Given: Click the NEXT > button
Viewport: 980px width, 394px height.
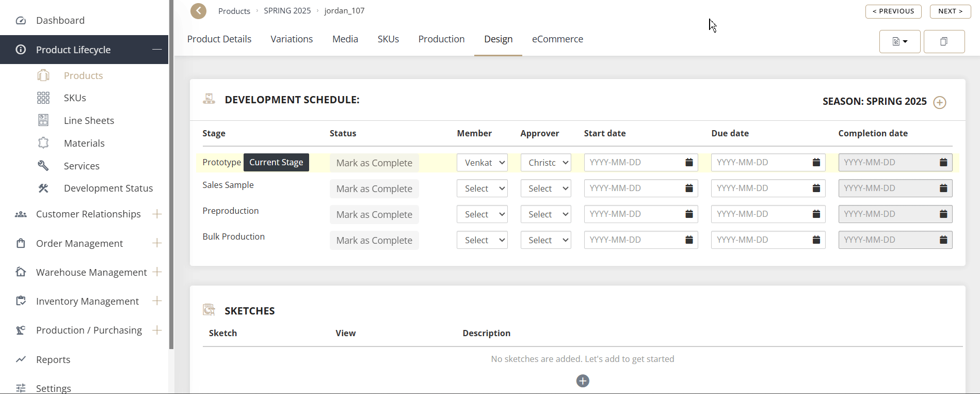Looking at the screenshot, I should coord(950,11).
